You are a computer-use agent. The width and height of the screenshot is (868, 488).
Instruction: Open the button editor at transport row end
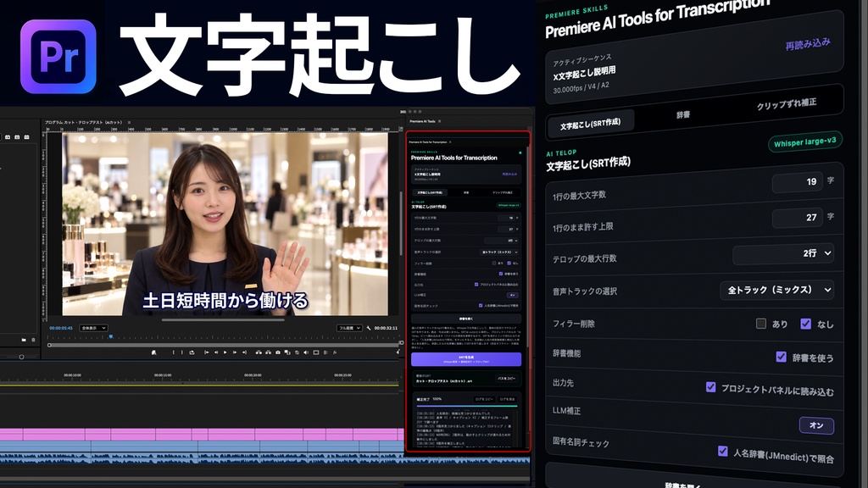tap(398, 352)
